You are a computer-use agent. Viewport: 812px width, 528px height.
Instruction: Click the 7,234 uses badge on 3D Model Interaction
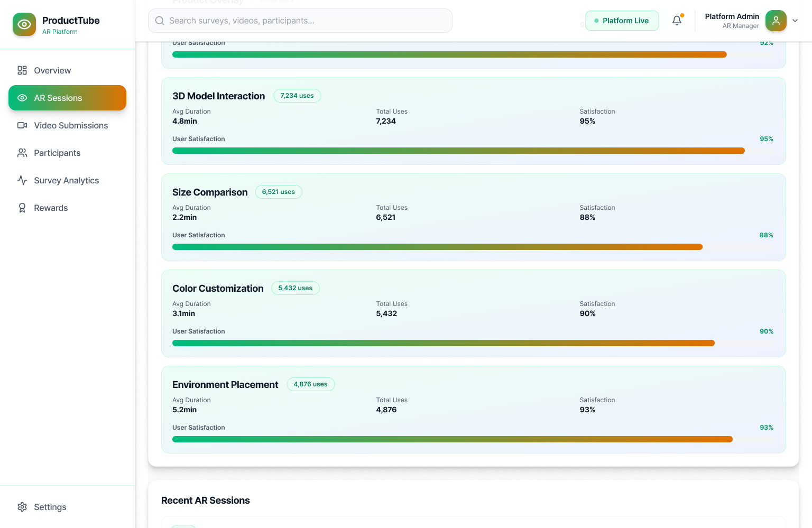pyautogui.click(x=297, y=96)
